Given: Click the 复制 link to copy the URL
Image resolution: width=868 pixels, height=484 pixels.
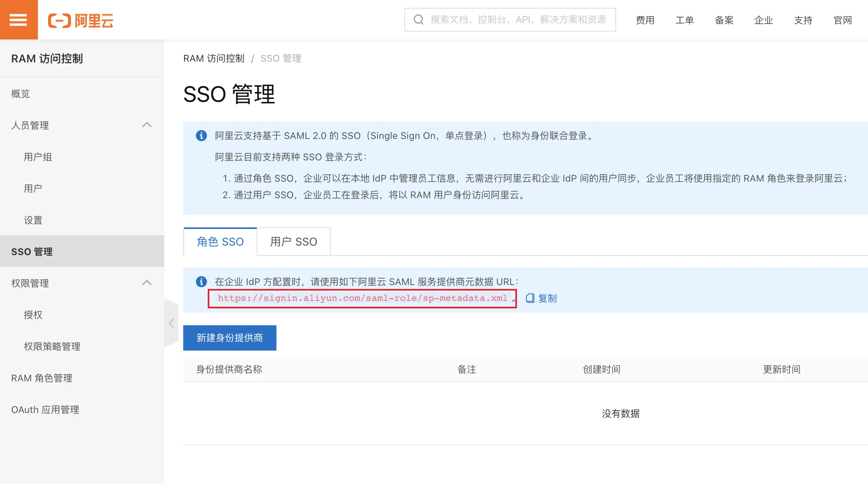Looking at the screenshot, I should pos(547,298).
